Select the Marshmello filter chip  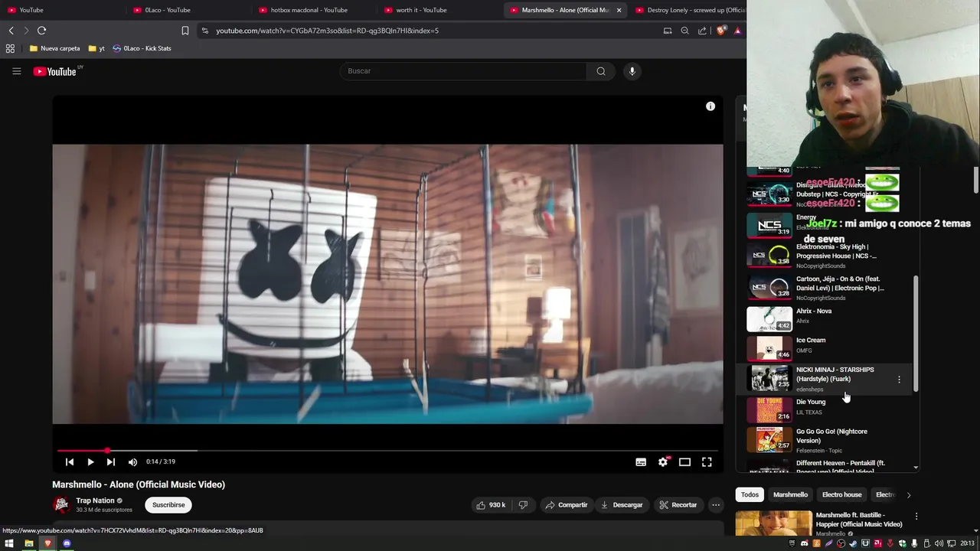coord(790,495)
